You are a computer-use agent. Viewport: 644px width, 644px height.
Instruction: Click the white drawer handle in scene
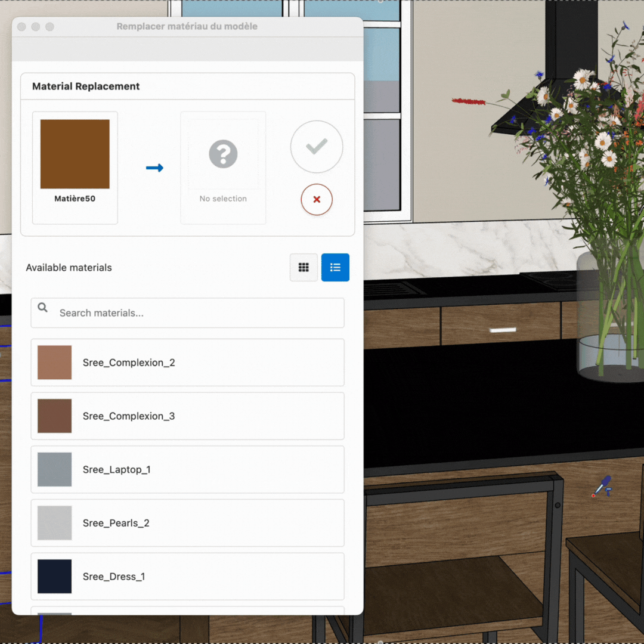click(x=502, y=330)
